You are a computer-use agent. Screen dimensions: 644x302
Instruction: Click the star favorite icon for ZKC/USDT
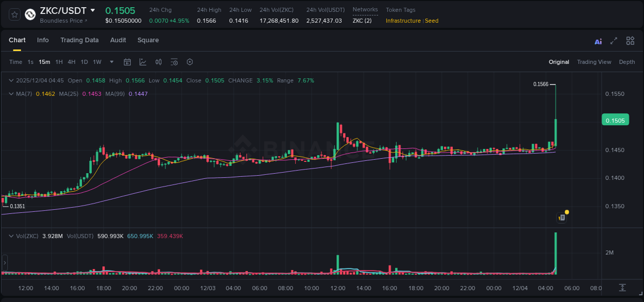click(x=14, y=14)
